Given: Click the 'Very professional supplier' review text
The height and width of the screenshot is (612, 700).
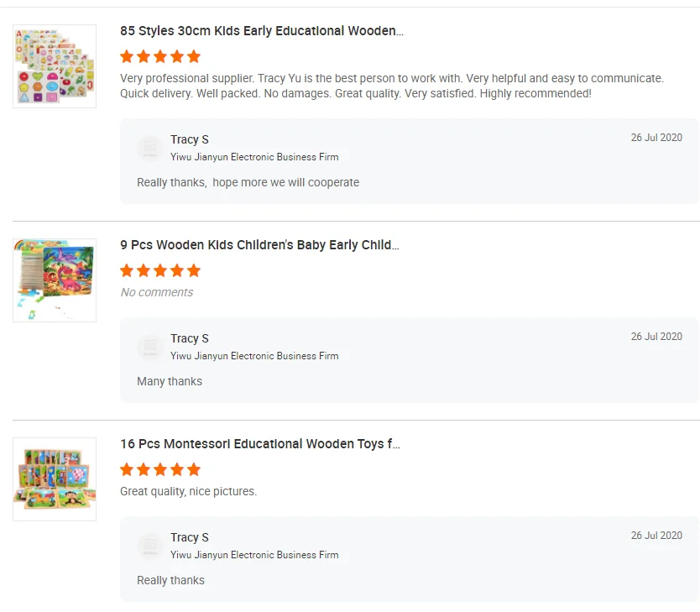Looking at the screenshot, I should coord(391,86).
